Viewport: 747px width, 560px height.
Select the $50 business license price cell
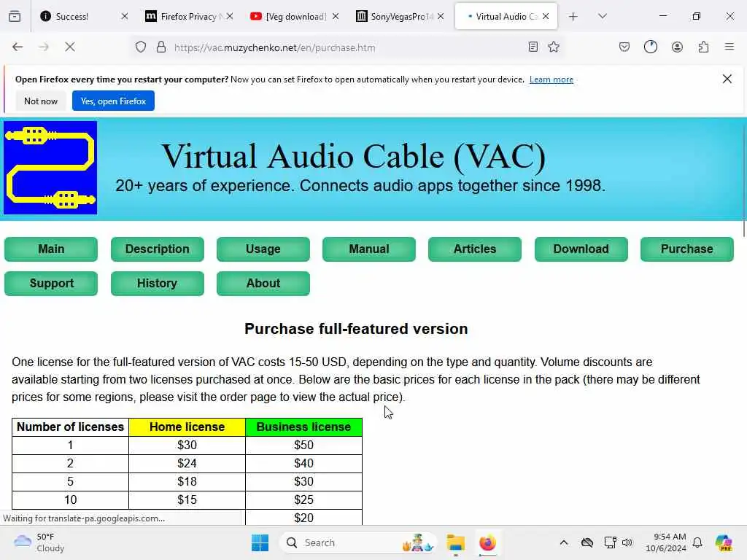point(304,446)
